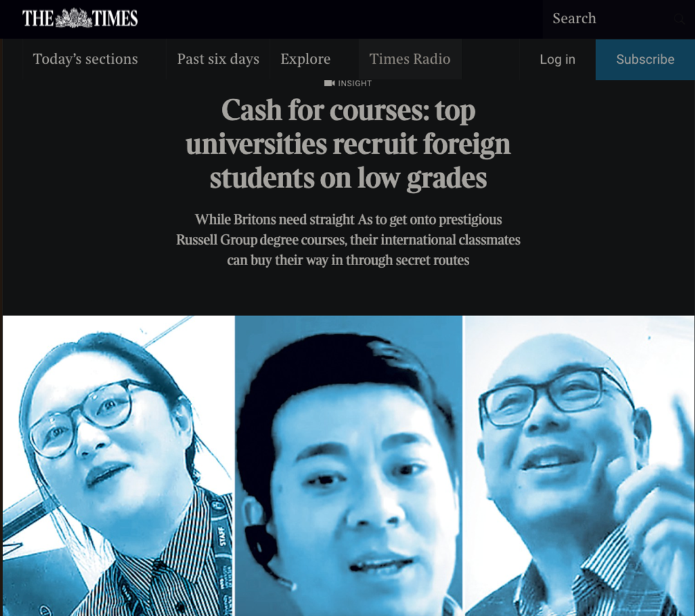Open the Past six days menu
The height and width of the screenshot is (616, 695).
coord(218,59)
